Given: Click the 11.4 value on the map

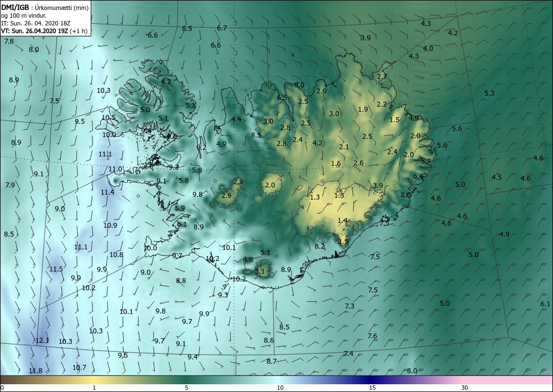Looking at the screenshot, I should pyautogui.click(x=107, y=192).
